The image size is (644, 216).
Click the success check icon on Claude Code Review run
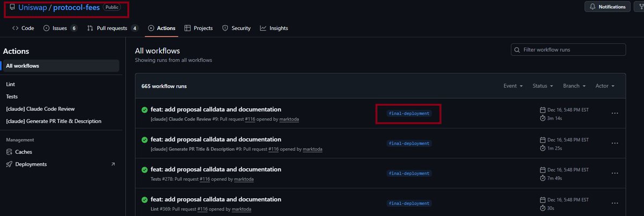point(144,110)
